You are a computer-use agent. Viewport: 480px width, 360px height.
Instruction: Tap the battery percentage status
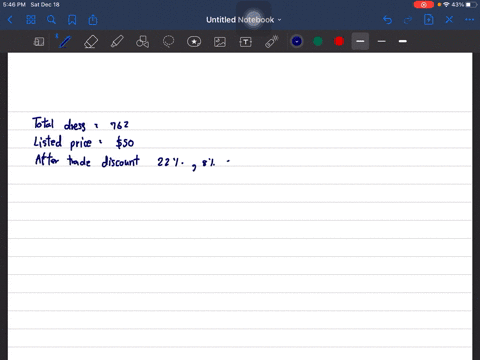point(458,5)
